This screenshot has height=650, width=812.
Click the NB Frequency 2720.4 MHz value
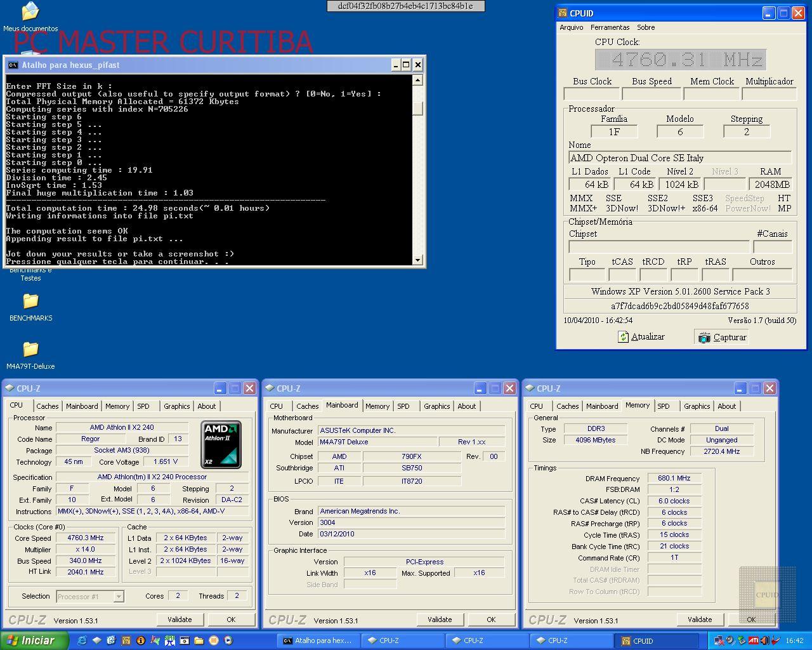click(x=722, y=451)
